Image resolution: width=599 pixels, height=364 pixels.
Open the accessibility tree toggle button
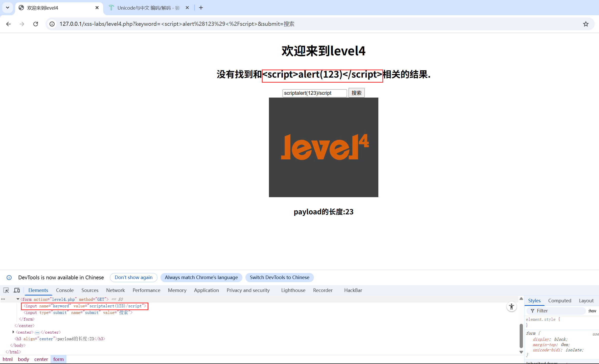(x=512, y=307)
